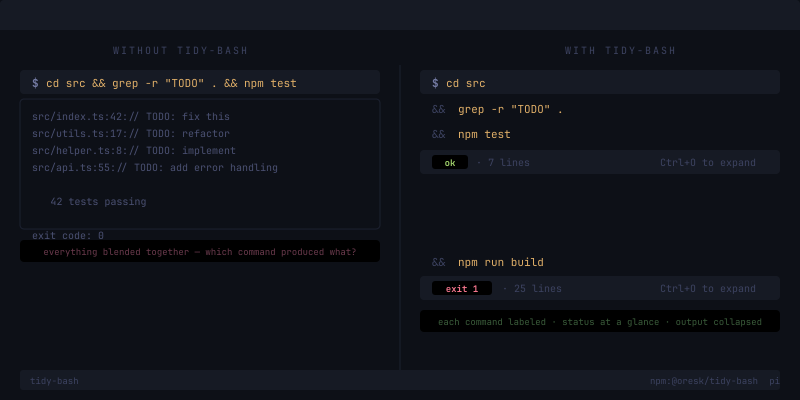This screenshot has height=400, width=800.
Task: Click the 'exit code: 0' text
Action: point(68,236)
